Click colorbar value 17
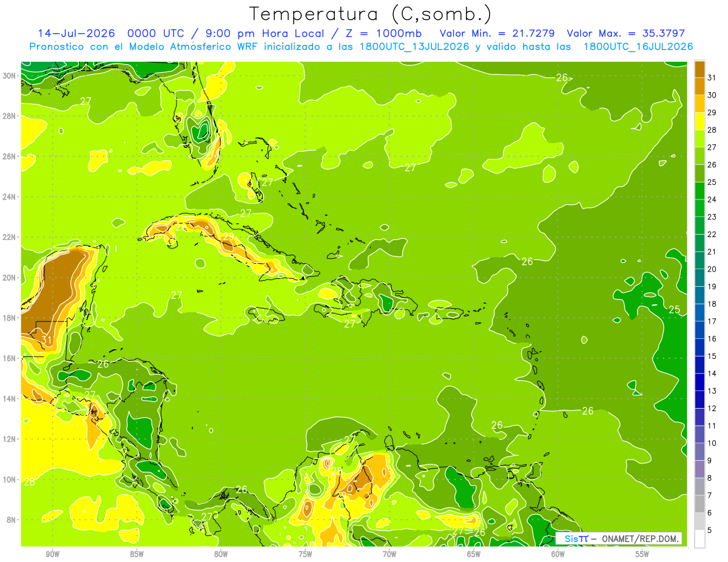Viewport: 728px width, 562px height. (x=712, y=321)
